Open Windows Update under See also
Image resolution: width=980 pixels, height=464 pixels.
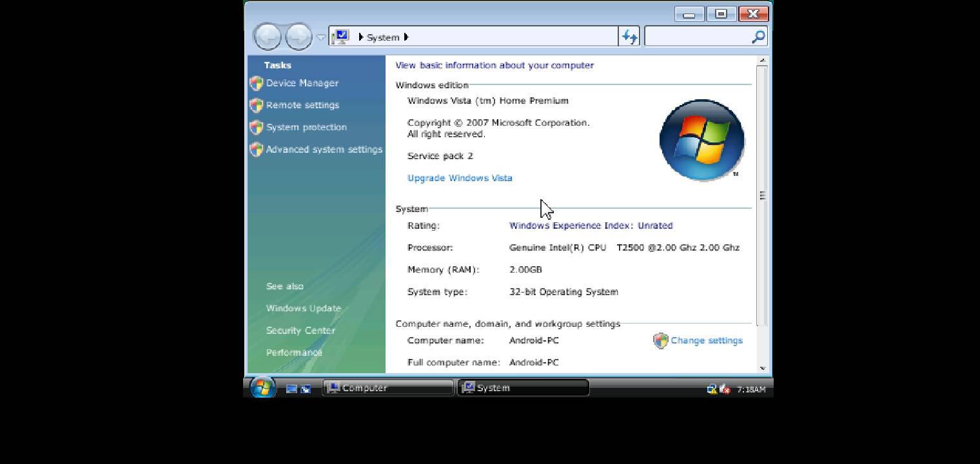click(304, 308)
